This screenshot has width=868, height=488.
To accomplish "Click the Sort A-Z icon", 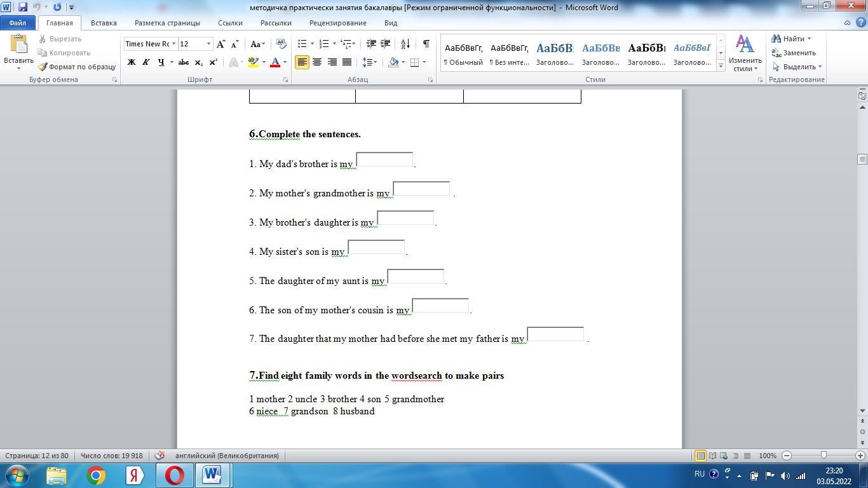I will (x=405, y=44).
